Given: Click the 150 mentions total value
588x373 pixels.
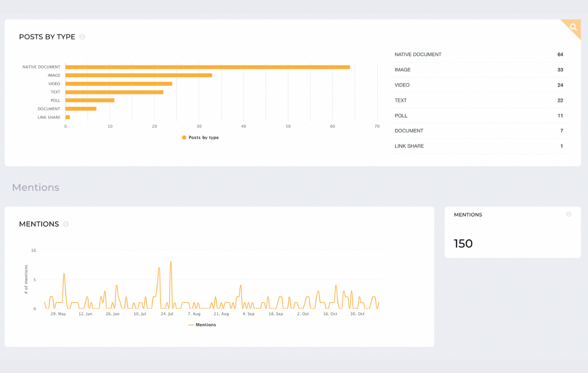Looking at the screenshot, I should point(463,243).
